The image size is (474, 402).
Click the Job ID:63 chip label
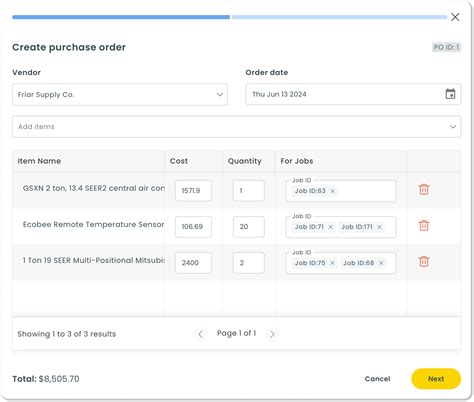point(310,191)
